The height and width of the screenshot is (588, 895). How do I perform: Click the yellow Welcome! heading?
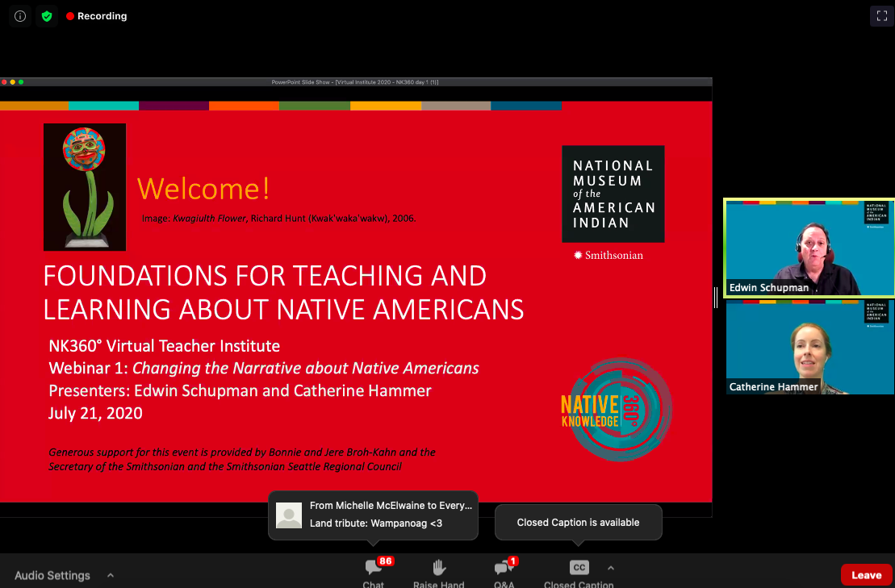(x=203, y=189)
